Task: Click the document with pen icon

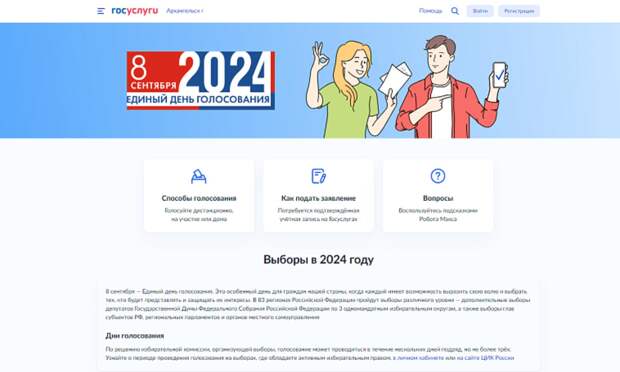Action: coord(319,176)
